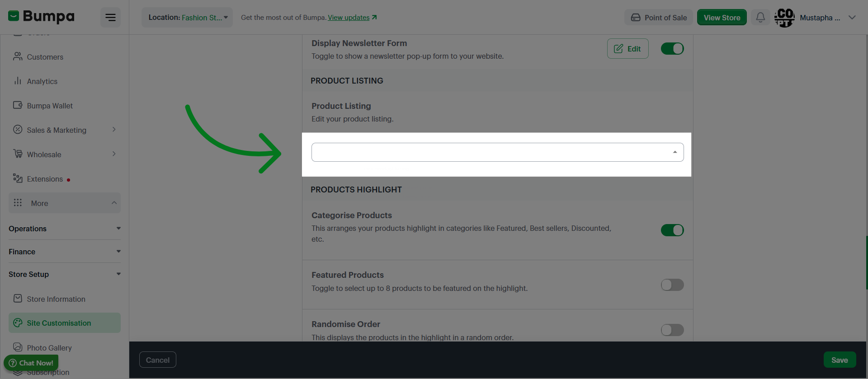Viewport: 868px width, 379px height.
Task: Click the Analytics bar chart icon
Action: coord(18,81)
